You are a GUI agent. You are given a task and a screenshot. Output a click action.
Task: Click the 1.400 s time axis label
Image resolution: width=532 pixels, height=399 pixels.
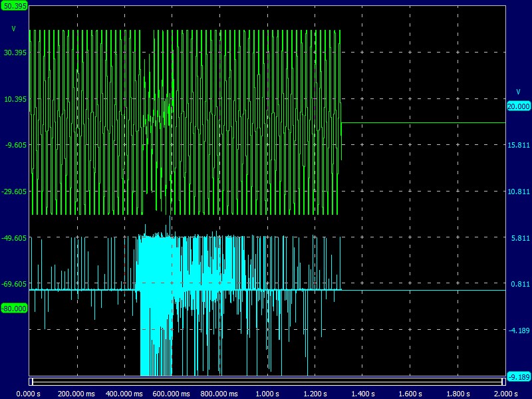coord(362,394)
